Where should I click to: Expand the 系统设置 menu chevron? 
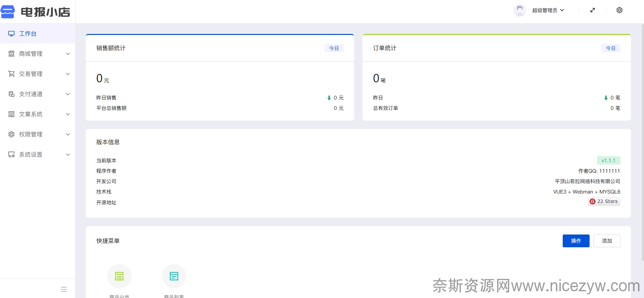(x=68, y=155)
